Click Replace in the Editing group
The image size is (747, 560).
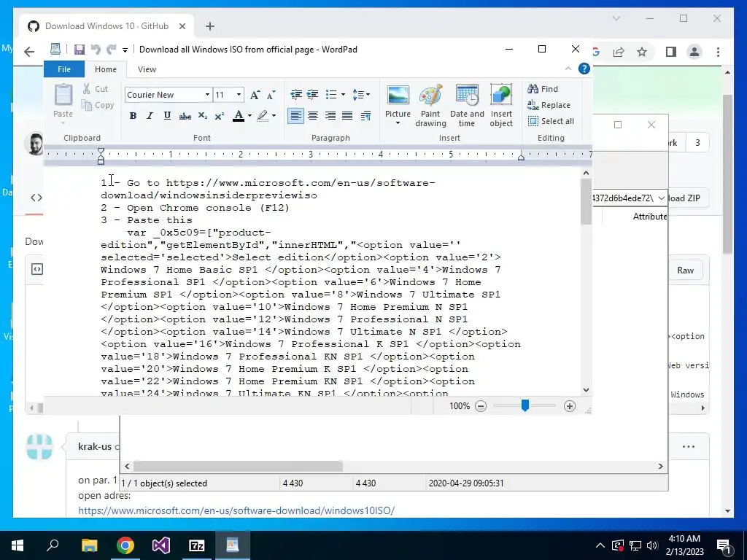pos(549,105)
